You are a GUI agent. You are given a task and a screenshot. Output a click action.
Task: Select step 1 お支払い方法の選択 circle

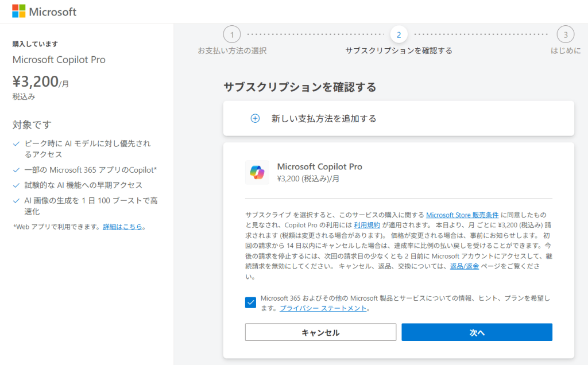pos(232,34)
